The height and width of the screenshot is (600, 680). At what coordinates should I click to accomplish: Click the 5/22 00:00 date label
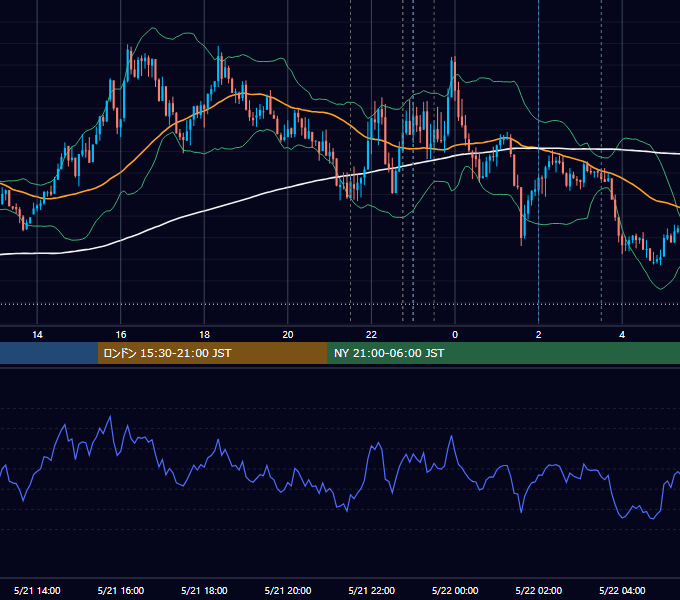pos(455,590)
